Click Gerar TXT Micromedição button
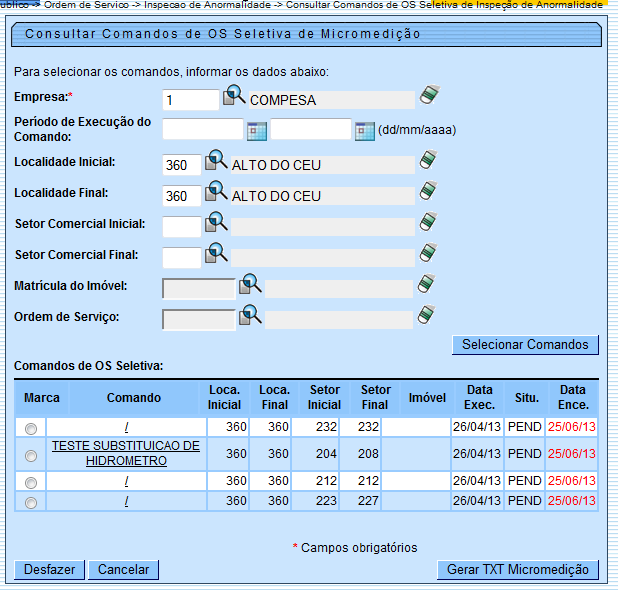Screen dimensions: 618x590 pyautogui.click(x=518, y=570)
